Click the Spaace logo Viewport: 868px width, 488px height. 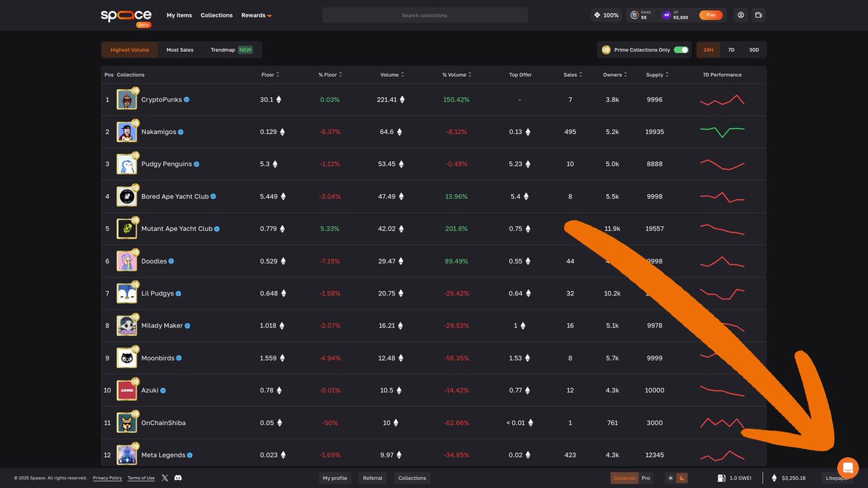point(127,16)
